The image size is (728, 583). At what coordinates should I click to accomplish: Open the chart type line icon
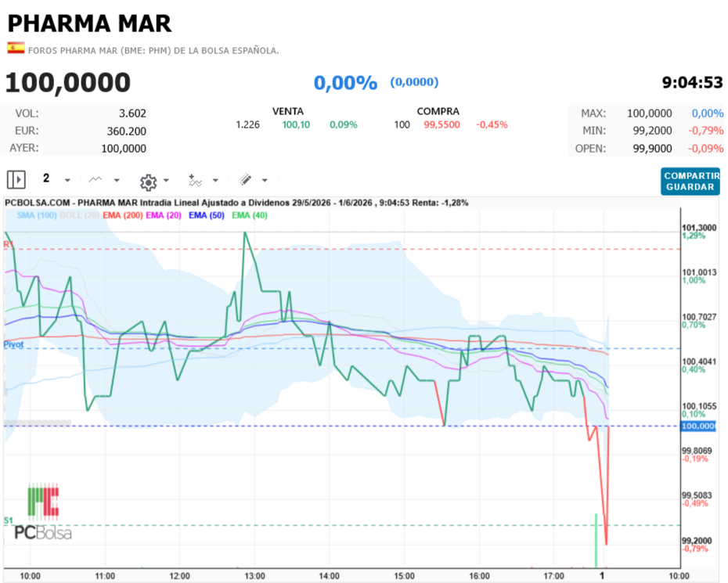coord(96,180)
